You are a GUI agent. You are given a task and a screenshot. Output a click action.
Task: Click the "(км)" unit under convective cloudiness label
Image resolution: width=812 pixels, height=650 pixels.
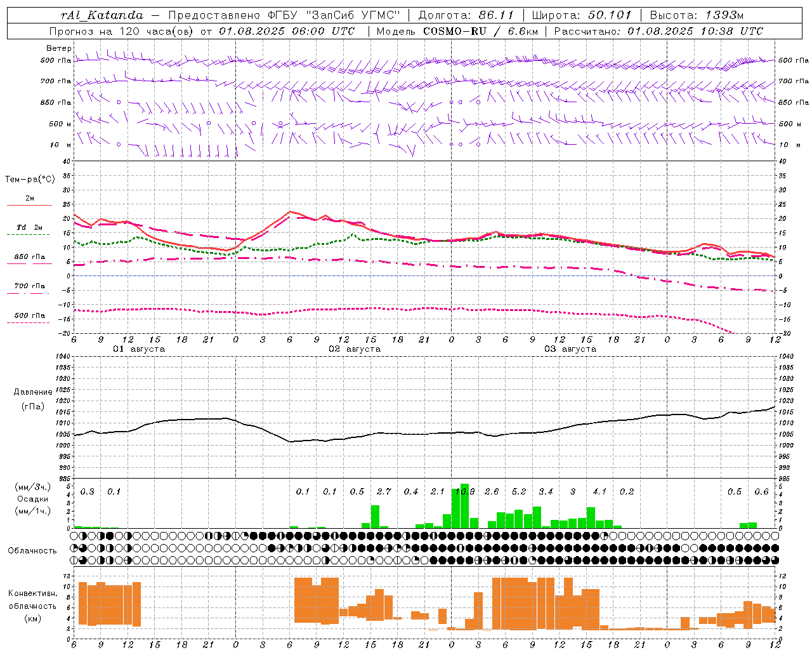(x=32, y=618)
